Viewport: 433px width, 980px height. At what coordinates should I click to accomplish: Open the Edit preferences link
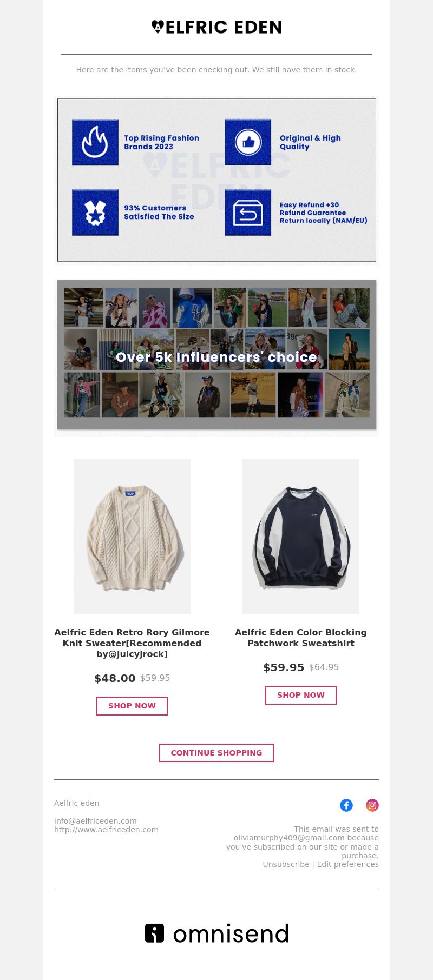[x=348, y=864]
